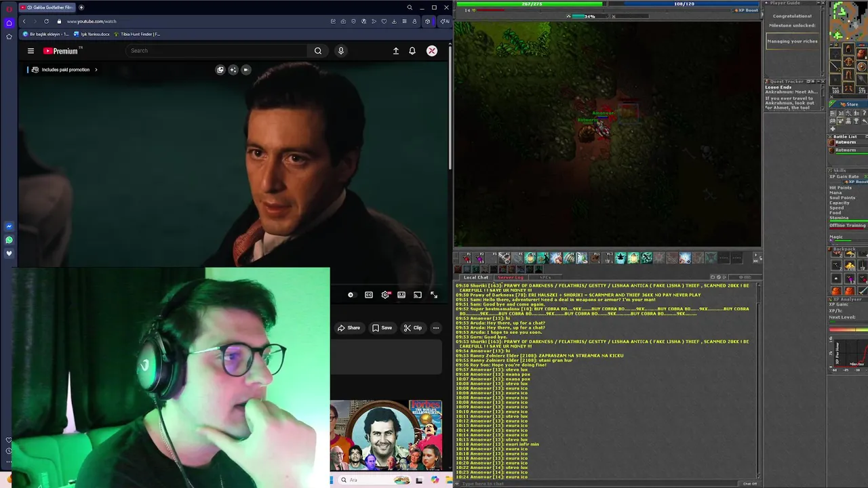
Task: Open the Işık Yanlısı.docx bookmark
Action: click(x=92, y=34)
